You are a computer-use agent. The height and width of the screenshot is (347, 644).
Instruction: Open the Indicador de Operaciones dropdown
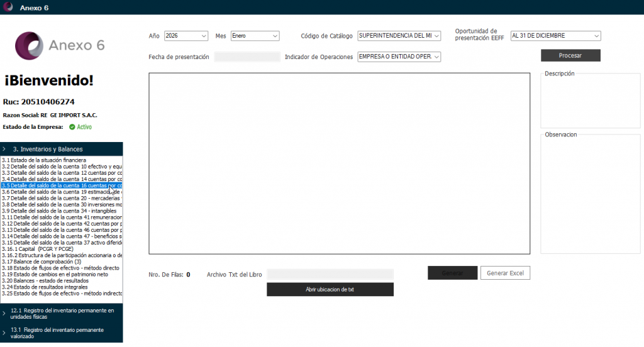coord(399,57)
